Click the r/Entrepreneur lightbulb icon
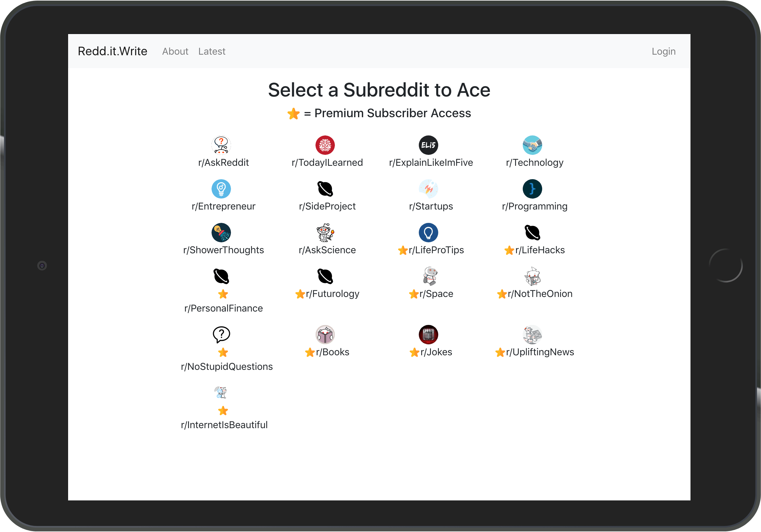The width and height of the screenshot is (761, 532). (x=221, y=189)
